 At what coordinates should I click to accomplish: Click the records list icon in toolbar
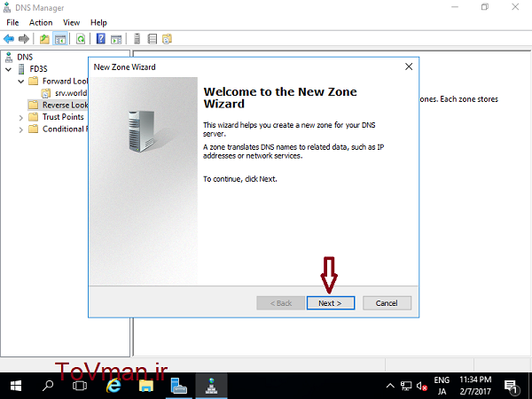(x=152, y=39)
